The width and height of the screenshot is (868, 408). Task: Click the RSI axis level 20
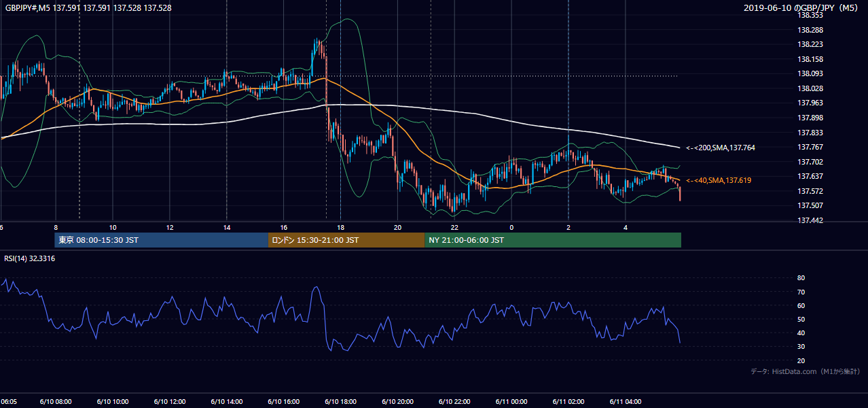click(801, 360)
